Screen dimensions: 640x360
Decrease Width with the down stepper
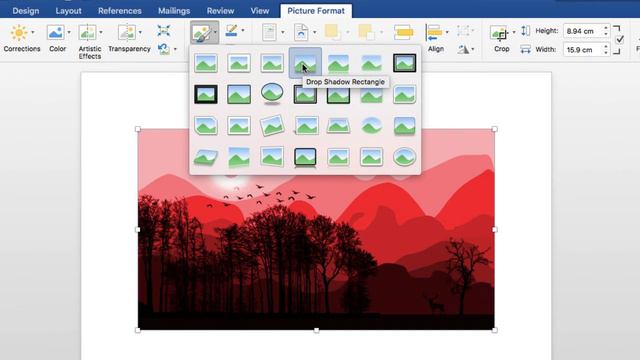[606, 53]
